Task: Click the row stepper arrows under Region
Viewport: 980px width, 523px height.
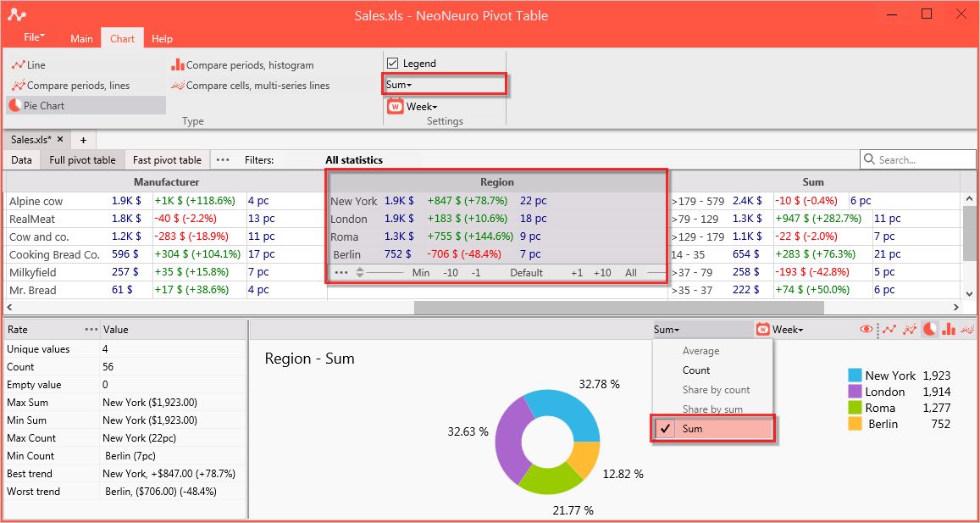Action: pyautogui.click(x=360, y=273)
